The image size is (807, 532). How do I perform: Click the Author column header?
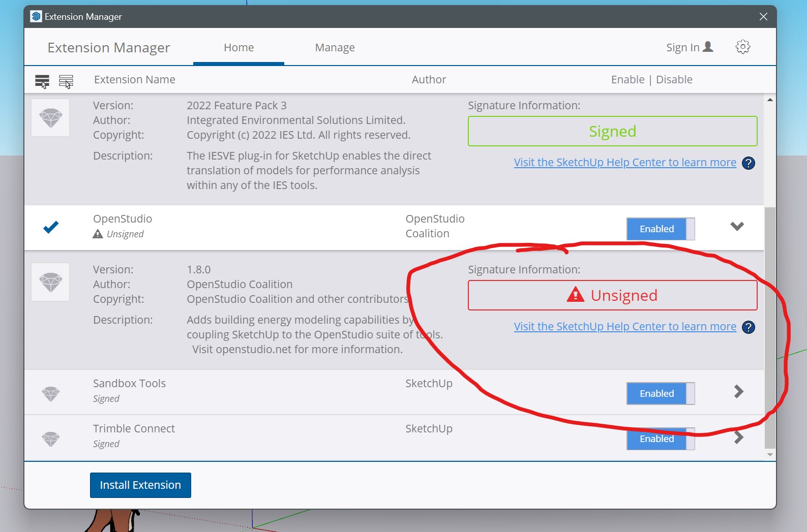pos(429,79)
